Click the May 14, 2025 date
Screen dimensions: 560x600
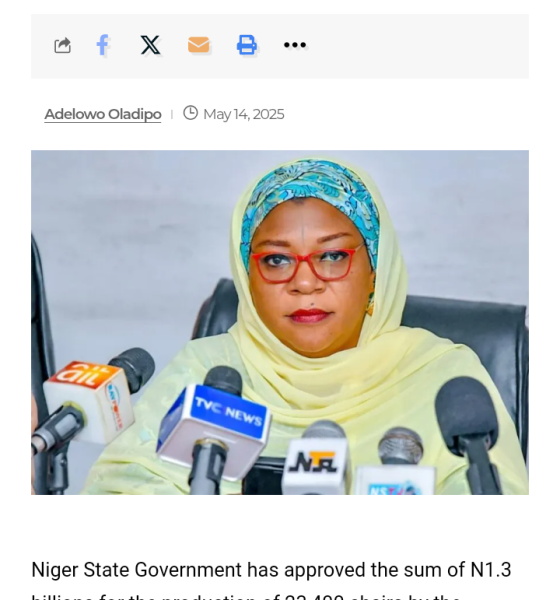(x=243, y=114)
